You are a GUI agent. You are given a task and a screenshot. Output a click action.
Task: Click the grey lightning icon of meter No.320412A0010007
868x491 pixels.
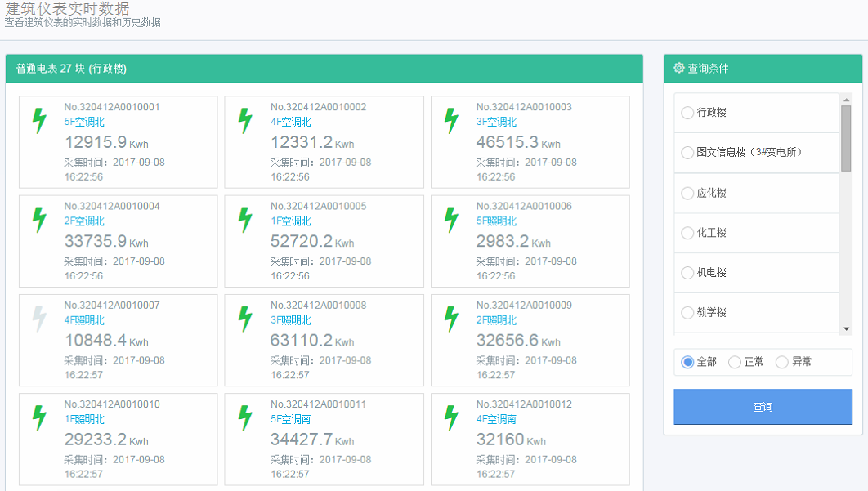[x=39, y=319]
